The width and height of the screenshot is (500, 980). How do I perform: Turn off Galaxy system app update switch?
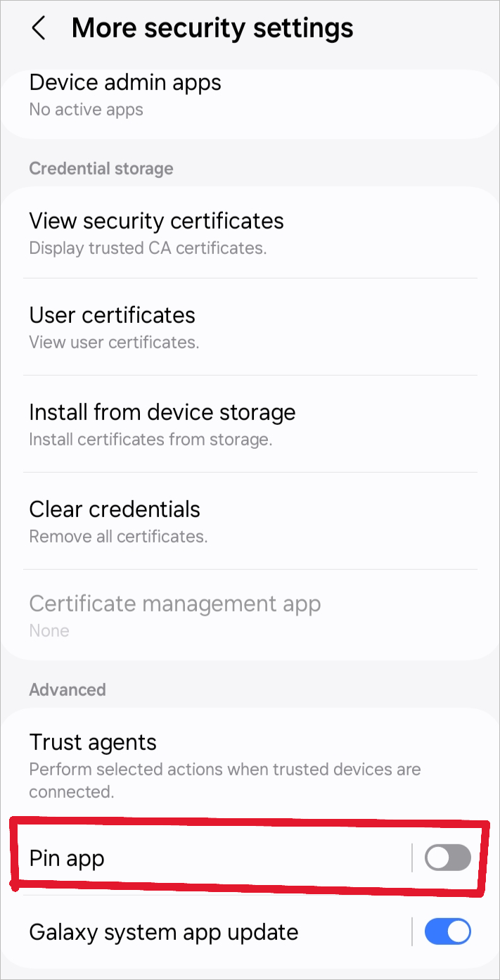click(x=448, y=932)
